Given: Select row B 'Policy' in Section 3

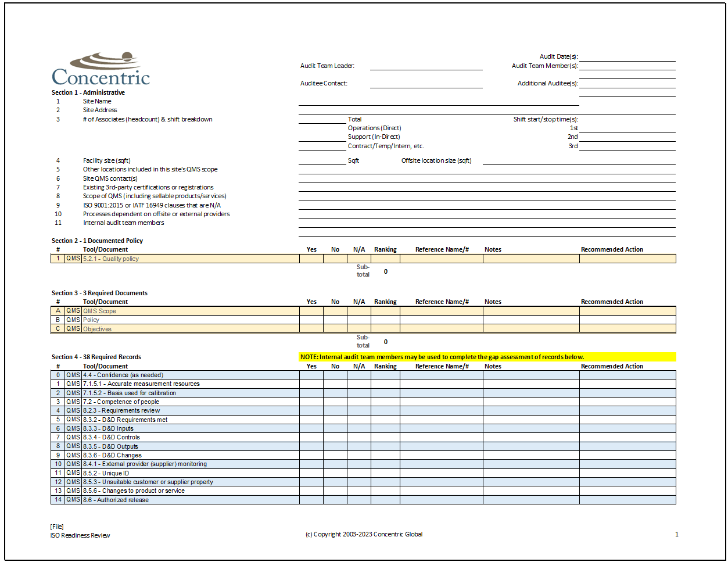Looking at the screenshot, I should [x=363, y=320].
